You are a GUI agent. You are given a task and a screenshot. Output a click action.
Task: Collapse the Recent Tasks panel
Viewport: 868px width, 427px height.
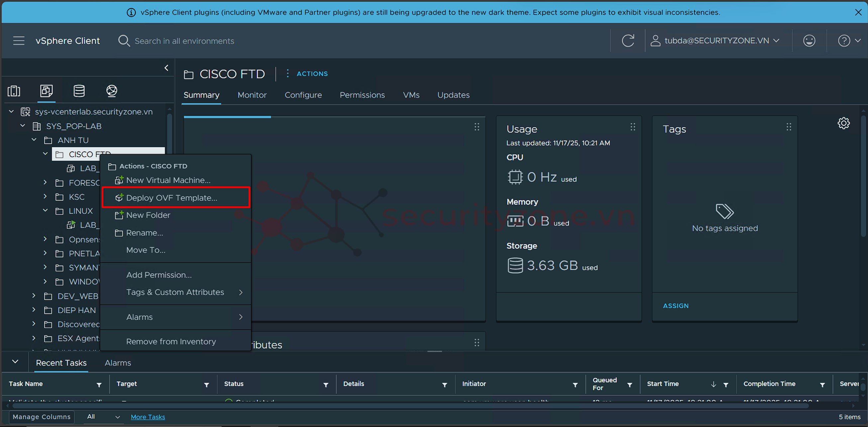[15, 362]
